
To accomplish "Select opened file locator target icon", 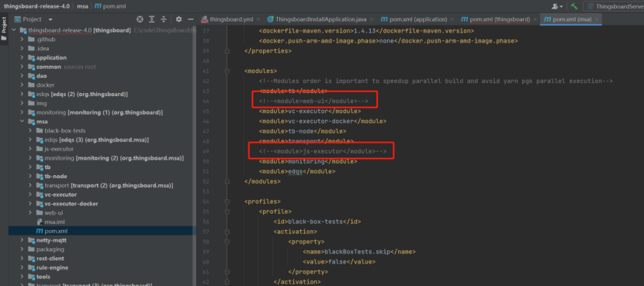I will click(x=140, y=19).
